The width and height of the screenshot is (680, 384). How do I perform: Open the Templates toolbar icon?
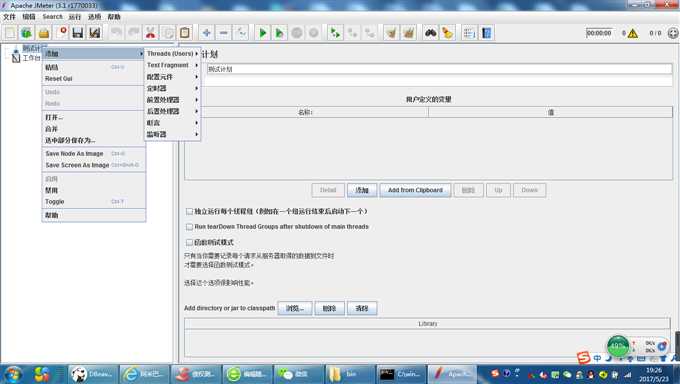click(26, 33)
